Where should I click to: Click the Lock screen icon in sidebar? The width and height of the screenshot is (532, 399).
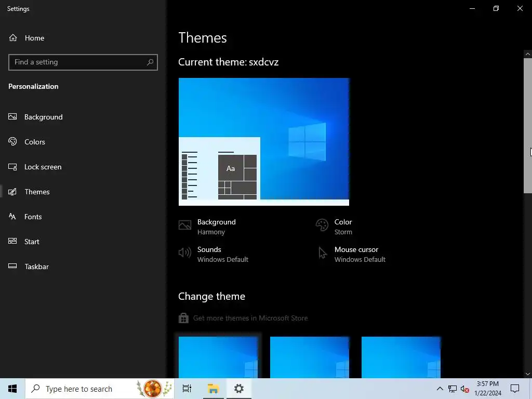(x=12, y=167)
